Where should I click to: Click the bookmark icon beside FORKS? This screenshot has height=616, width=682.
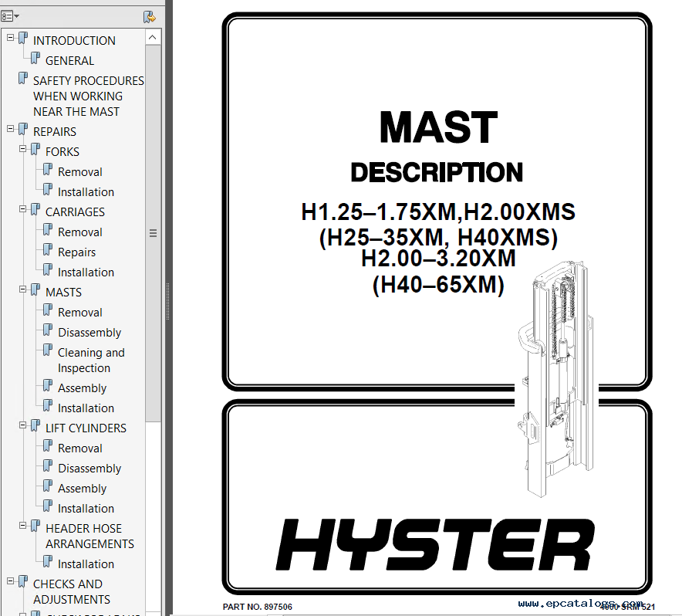(x=35, y=149)
